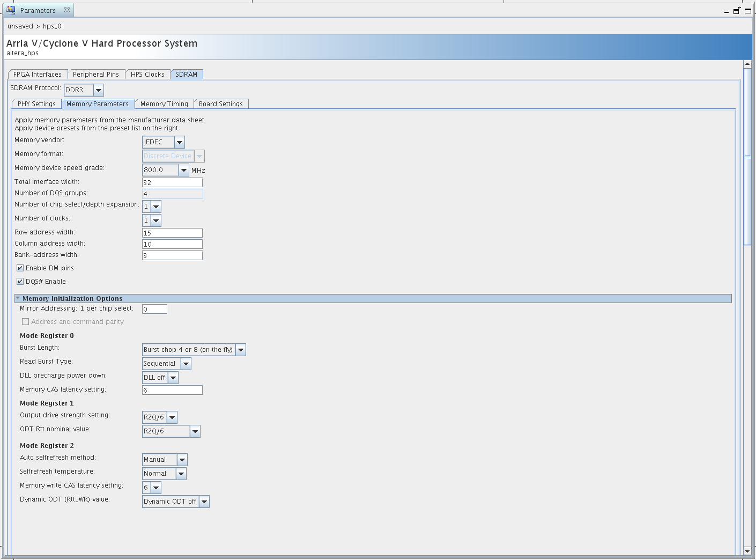The height and width of the screenshot is (560, 756).
Task: Click the Parameters tab icon
Action: point(11,10)
